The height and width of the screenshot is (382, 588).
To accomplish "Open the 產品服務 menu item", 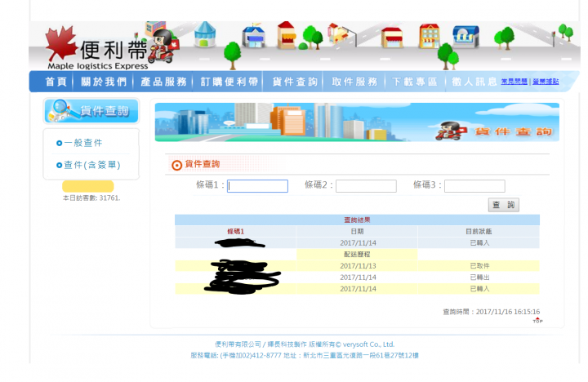I will 163,82.
